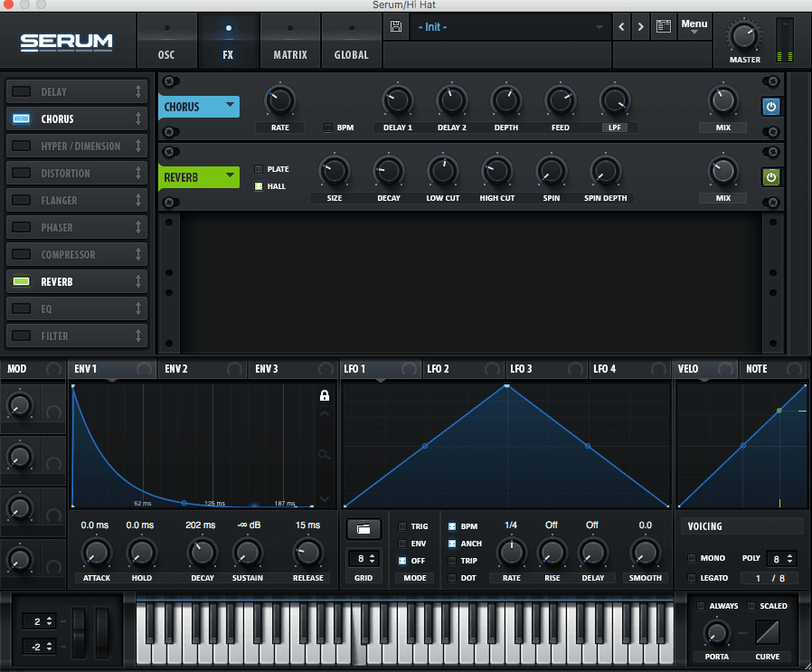Select the Plate reverb type
This screenshot has height=672, width=812.
259,169
